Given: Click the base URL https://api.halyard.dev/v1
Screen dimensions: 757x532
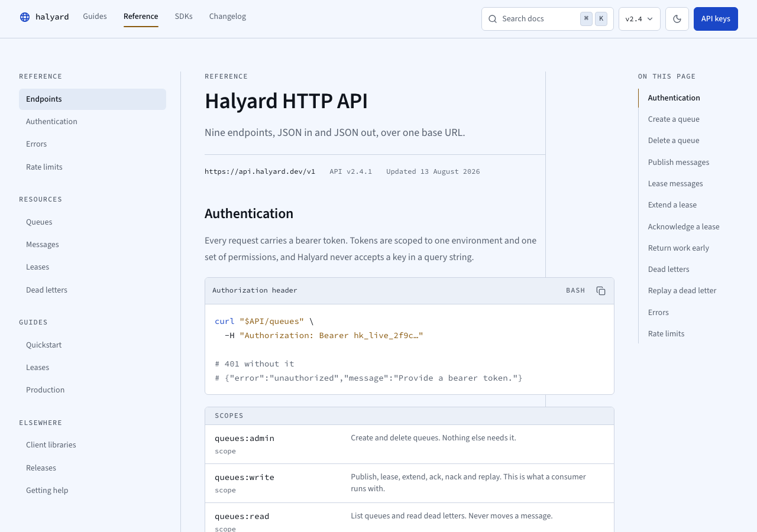Looking at the screenshot, I should pos(260,172).
